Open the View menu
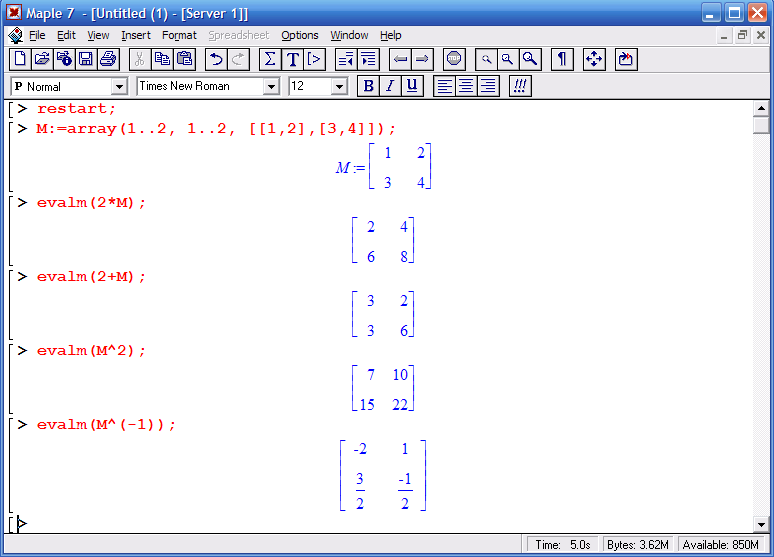Screen dimensions: 774x557 98,36
